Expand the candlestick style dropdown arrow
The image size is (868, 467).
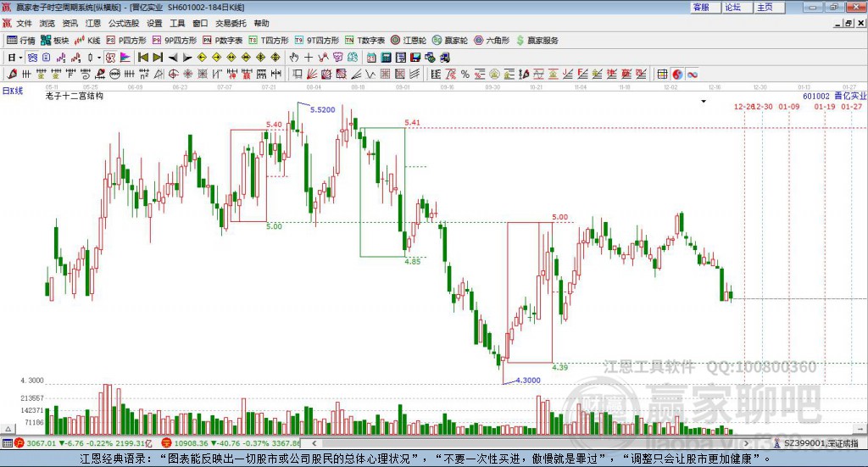[x=99, y=58]
